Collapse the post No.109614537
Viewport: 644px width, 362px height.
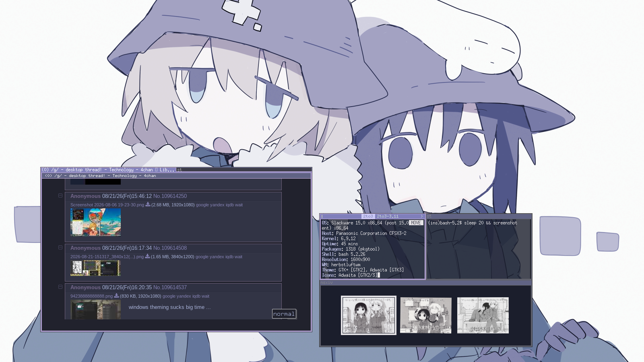tap(60, 287)
